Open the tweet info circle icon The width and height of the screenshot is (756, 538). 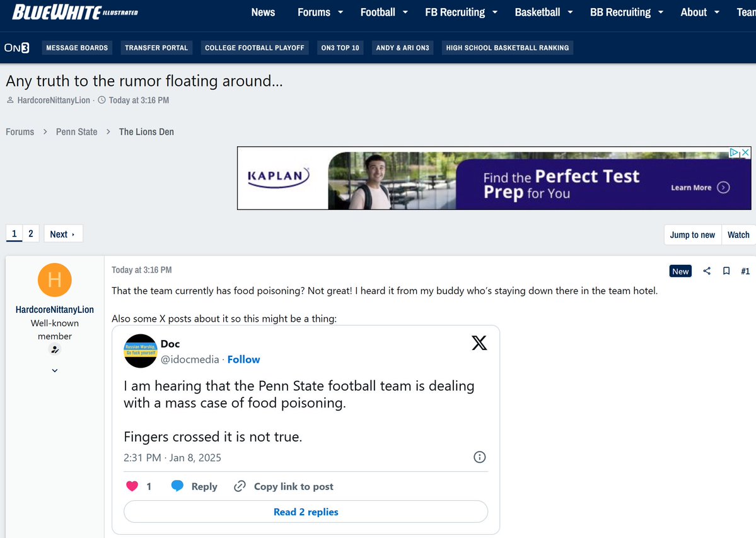coord(480,457)
